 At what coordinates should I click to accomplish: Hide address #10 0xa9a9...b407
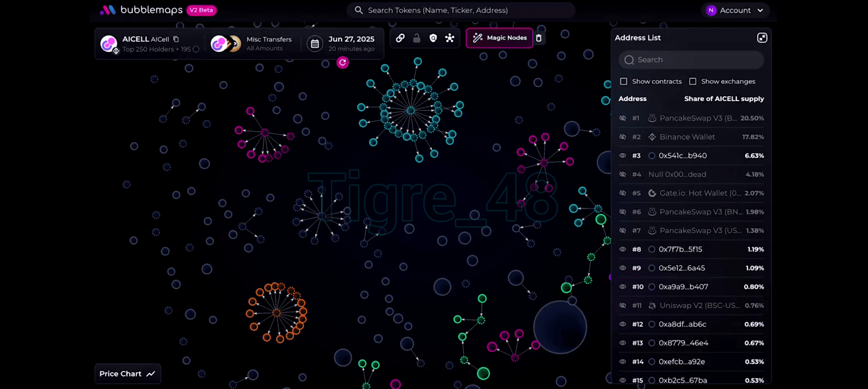pos(622,287)
